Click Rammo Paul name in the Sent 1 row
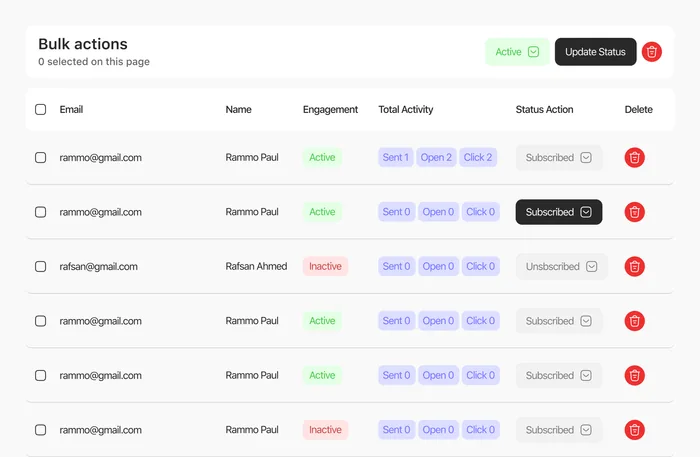The height and width of the screenshot is (457, 700). (x=252, y=158)
